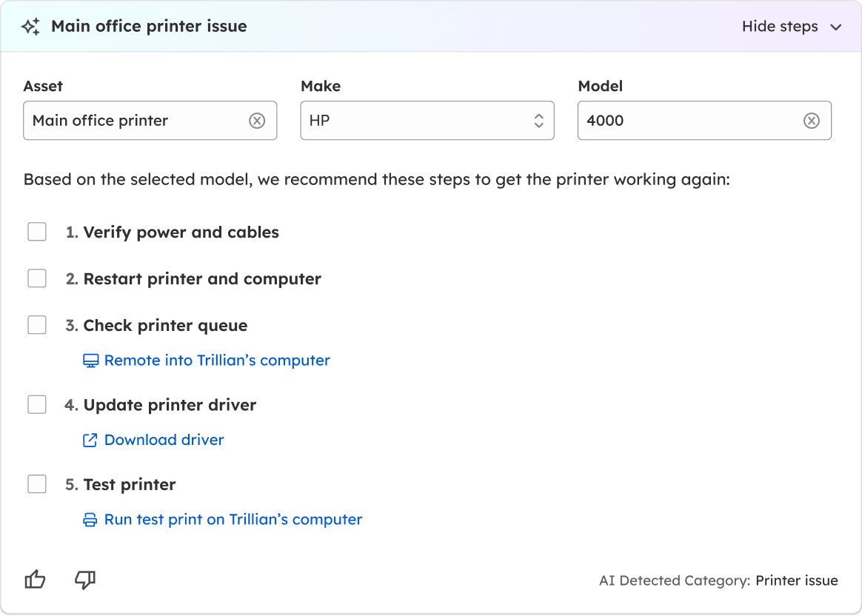Click the monitor icon beside Remote link

pyautogui.click(x=90, y=361)
